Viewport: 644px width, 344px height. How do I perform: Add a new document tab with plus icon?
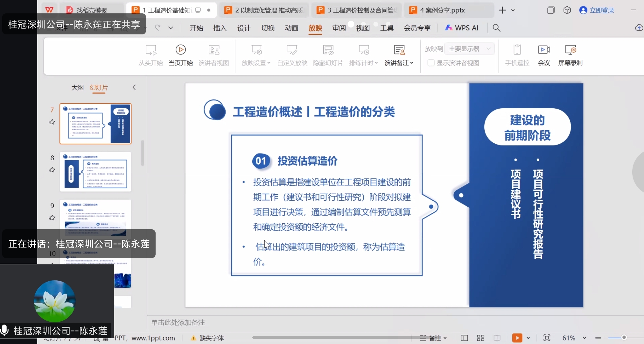coord(502,10)
